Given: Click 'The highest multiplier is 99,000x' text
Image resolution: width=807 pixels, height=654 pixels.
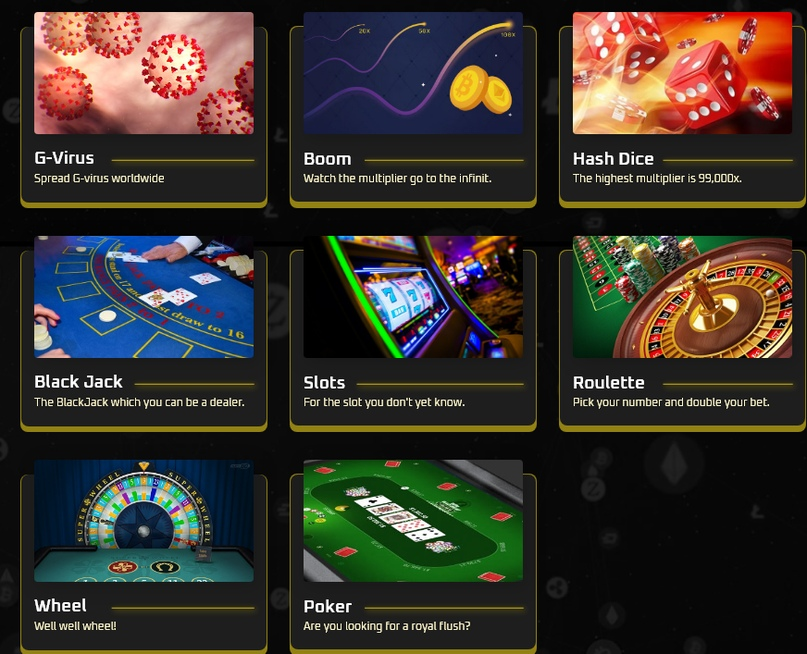Looking at the screenshot, I should (x=657, y=179).
